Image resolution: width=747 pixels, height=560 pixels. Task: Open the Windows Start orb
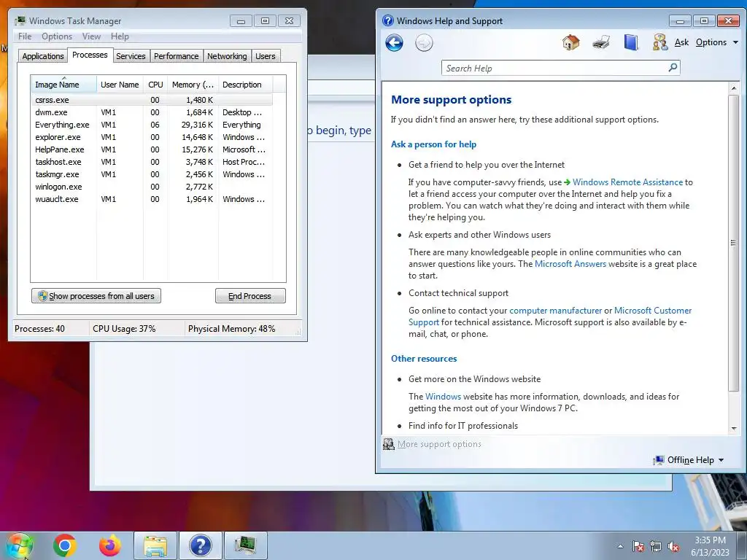pos(19,545)
